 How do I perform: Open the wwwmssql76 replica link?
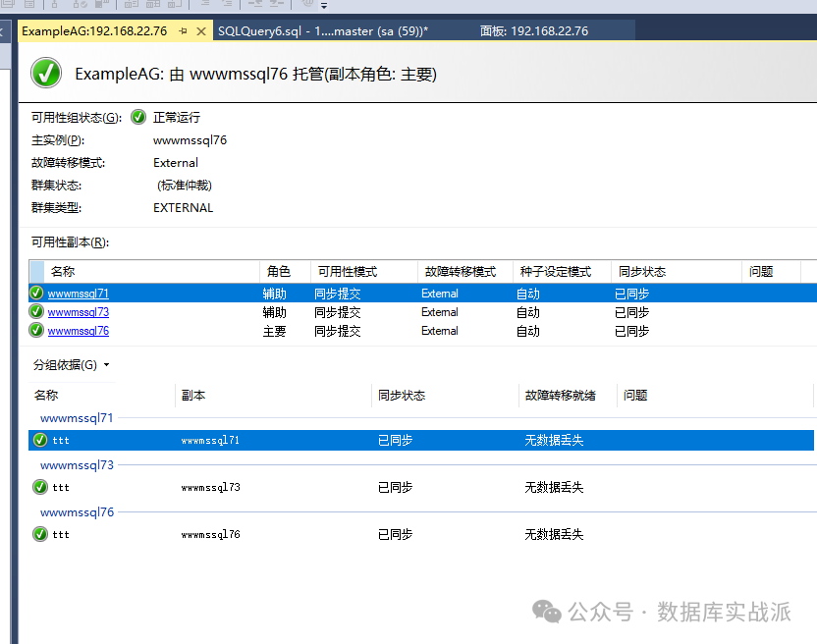[79, 331]
